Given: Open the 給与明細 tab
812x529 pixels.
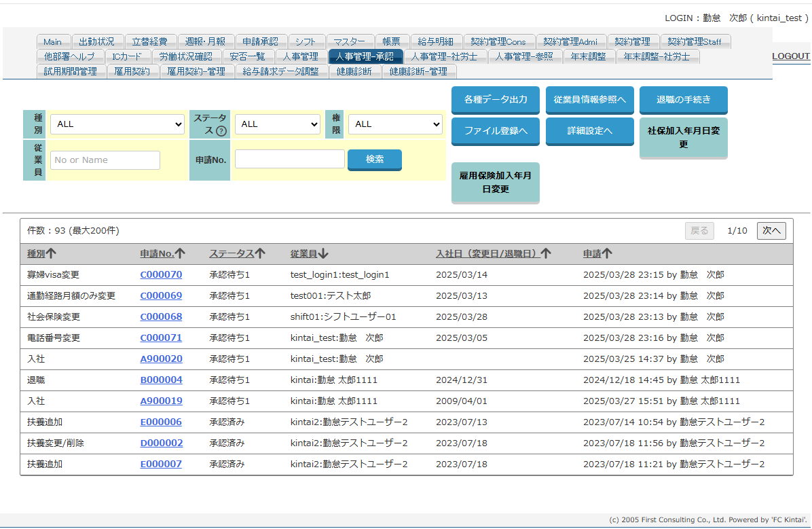Looking at the screenshot, I should coord(436,42).
